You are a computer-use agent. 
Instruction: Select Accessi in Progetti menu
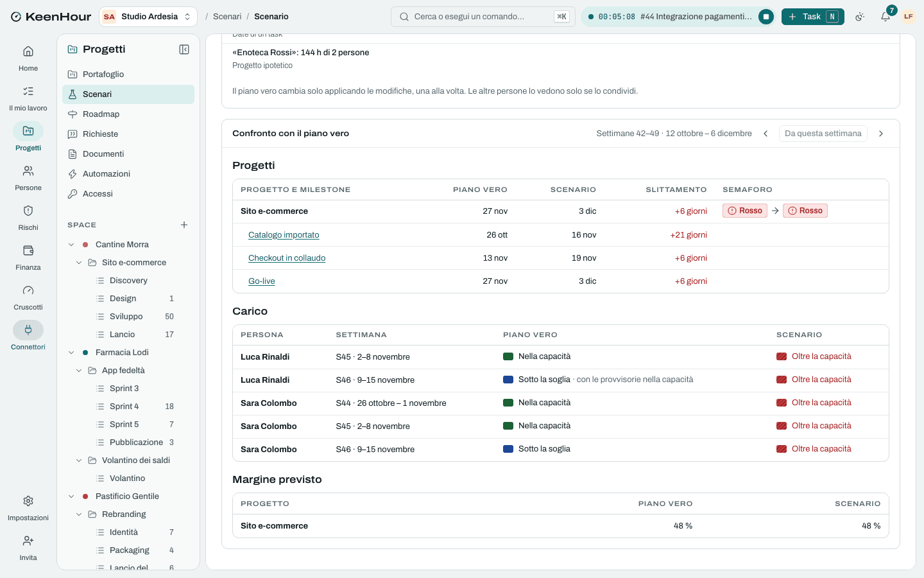128,194
